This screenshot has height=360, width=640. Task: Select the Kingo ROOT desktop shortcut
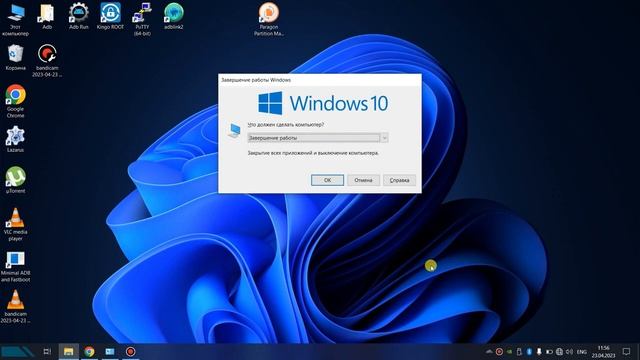pyautogui.click(x=110, y=16)
